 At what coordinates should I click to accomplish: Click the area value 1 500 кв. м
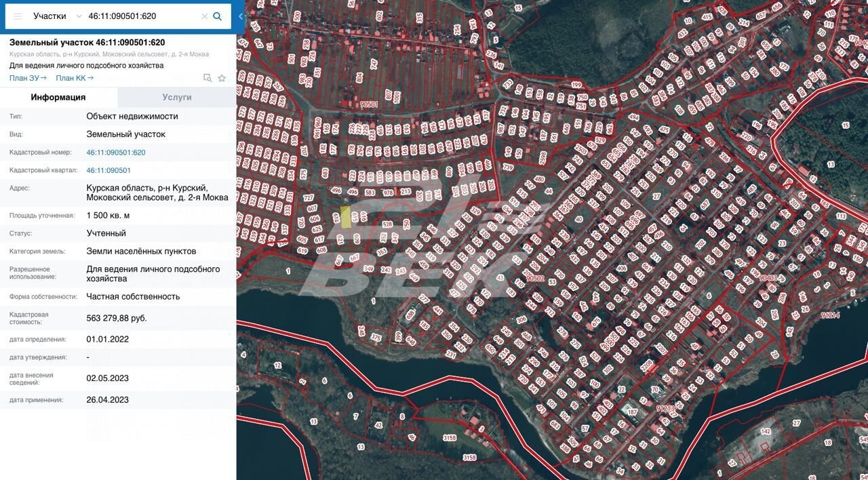click(108, 216)
